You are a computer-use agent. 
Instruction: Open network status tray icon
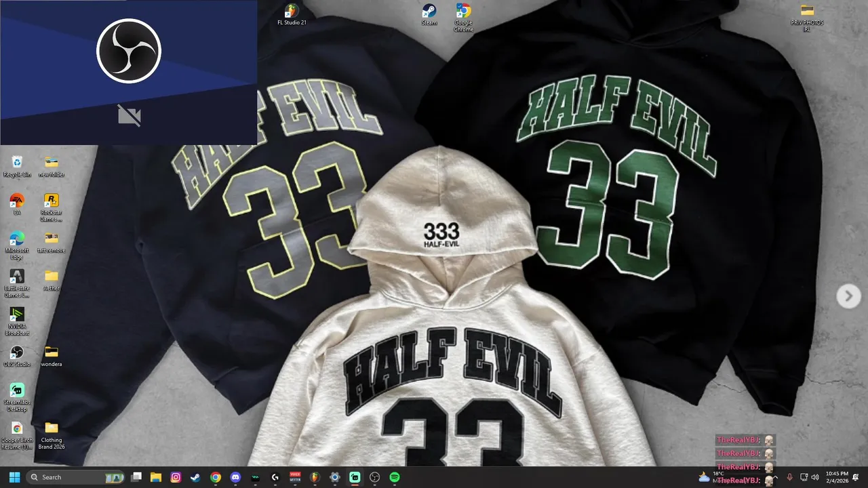pyautogui.click(x=804, y=477)
